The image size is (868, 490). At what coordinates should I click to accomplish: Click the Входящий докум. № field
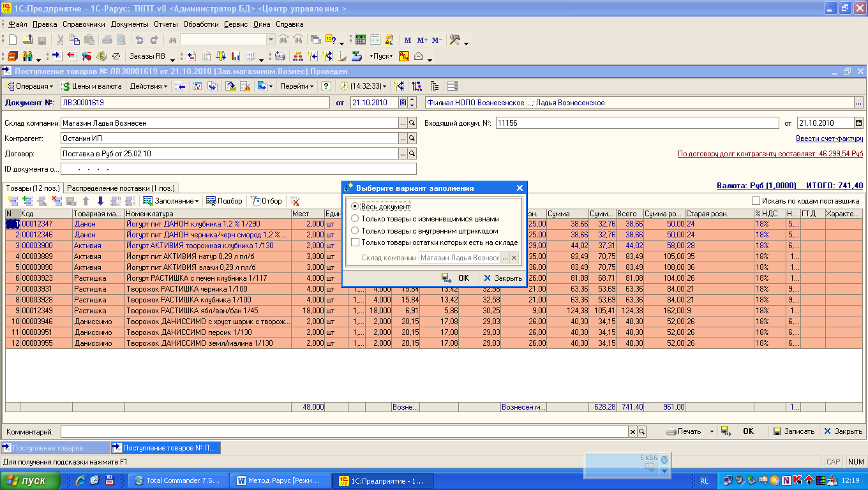[638, 122]
